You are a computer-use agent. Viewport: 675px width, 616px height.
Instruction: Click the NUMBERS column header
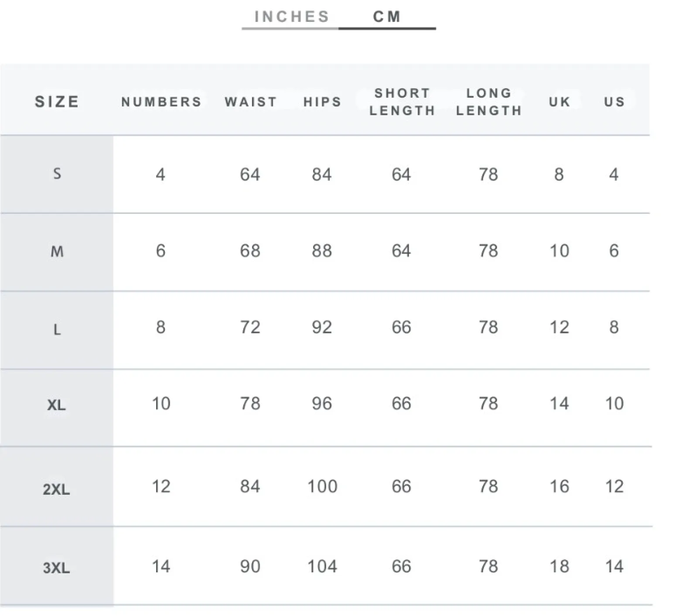(161, 102)
